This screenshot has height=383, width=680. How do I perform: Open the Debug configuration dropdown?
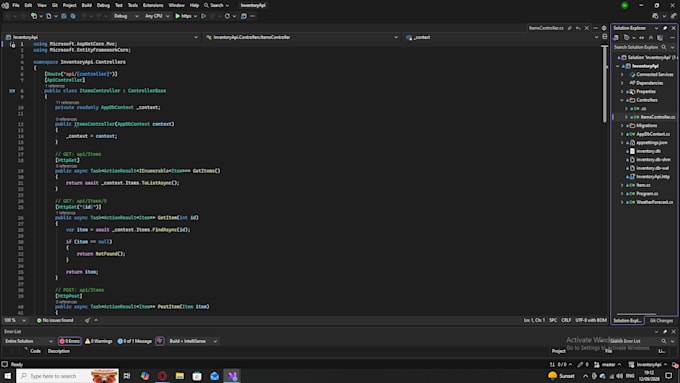[x=126, y=16]
